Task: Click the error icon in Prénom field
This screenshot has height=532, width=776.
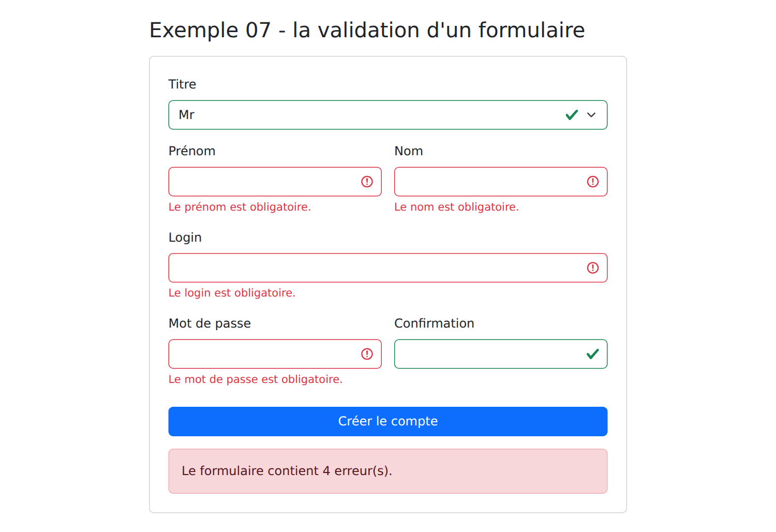Action: tap(367, 182)
